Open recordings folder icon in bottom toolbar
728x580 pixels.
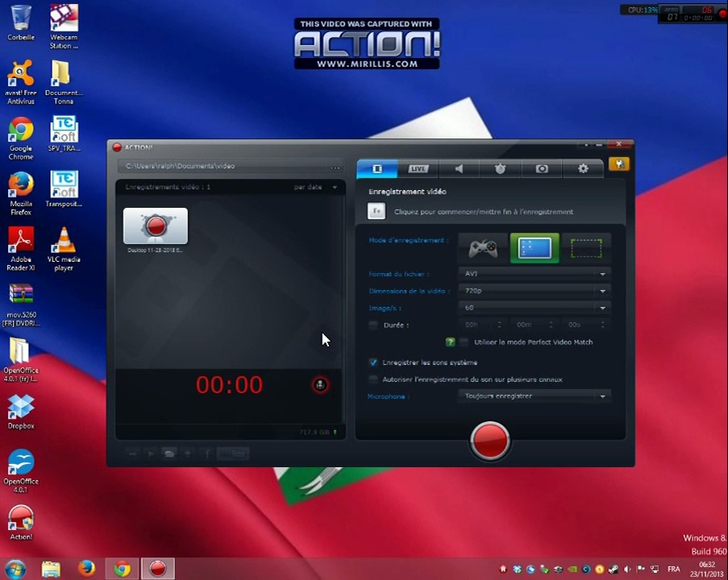pos(169,454)
